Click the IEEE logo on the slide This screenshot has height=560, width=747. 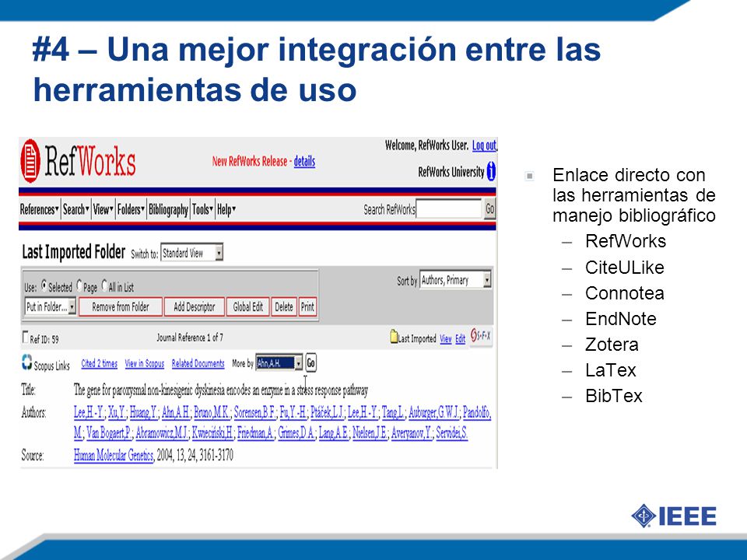(x=674, y=516)
